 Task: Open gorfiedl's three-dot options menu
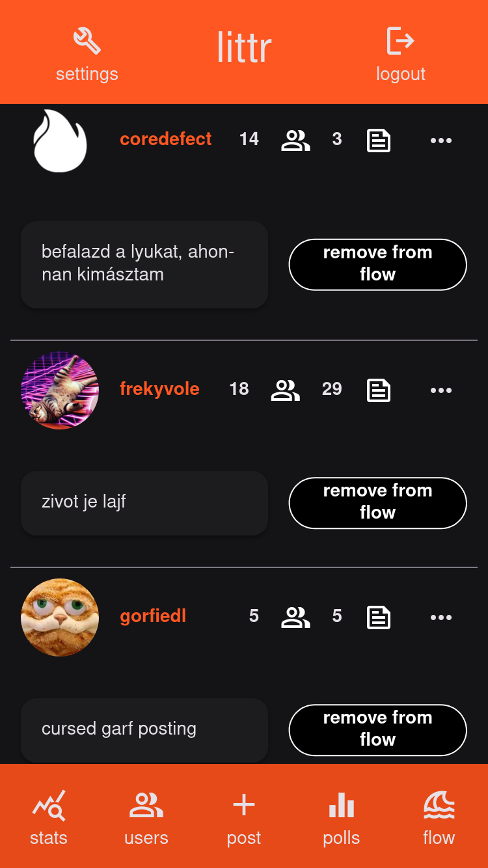[x=441, y=617]
